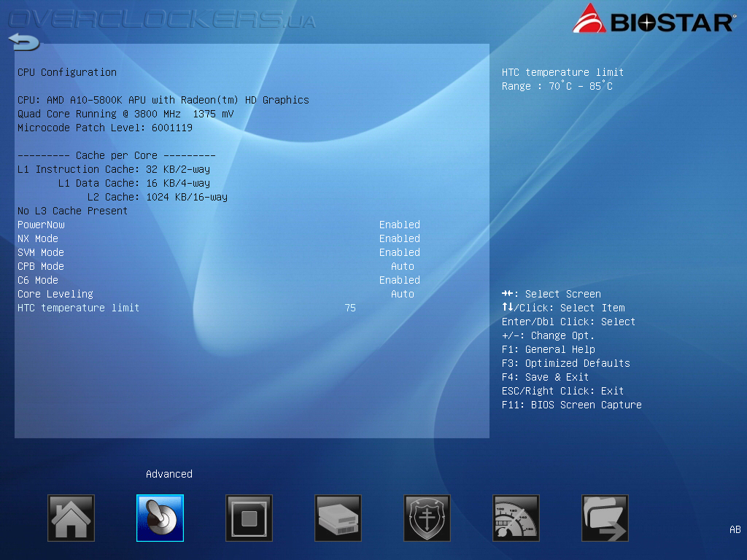Change SVM Mode Enabled value

click(399, 252)
